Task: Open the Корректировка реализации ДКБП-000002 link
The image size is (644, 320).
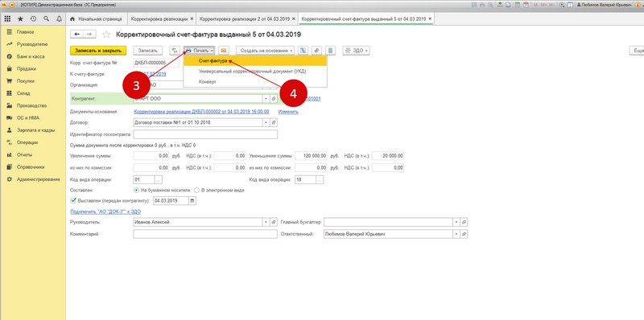Action: click(201, 112)
